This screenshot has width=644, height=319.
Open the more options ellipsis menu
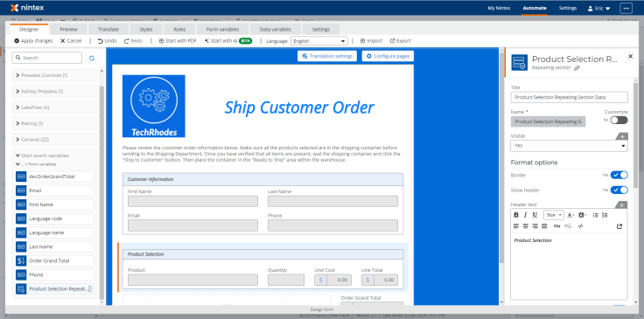(626, 8)
